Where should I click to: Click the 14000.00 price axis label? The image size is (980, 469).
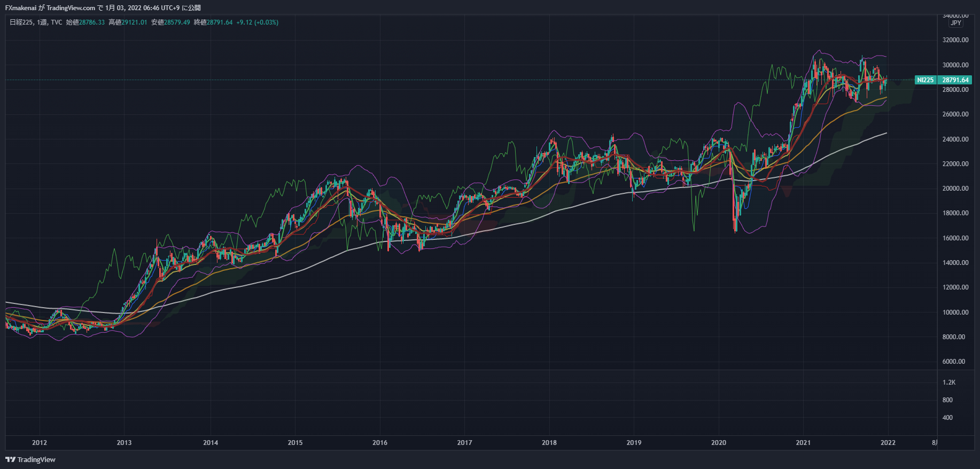(x=955, y=263)
